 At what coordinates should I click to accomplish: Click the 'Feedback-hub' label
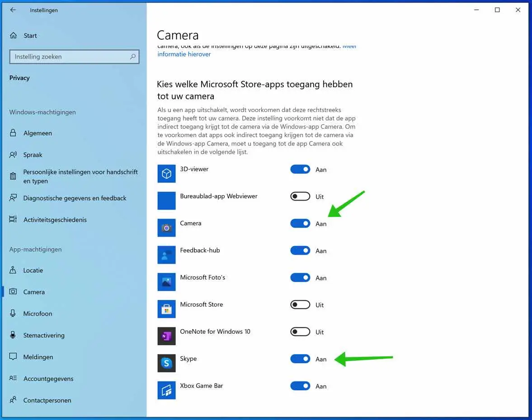(x=200, y=250)
